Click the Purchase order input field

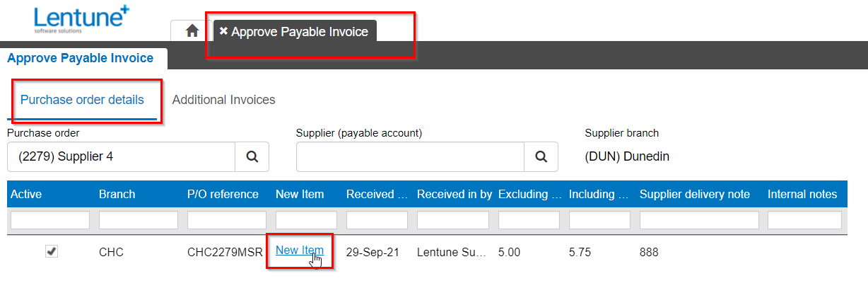tap(121, 156)
